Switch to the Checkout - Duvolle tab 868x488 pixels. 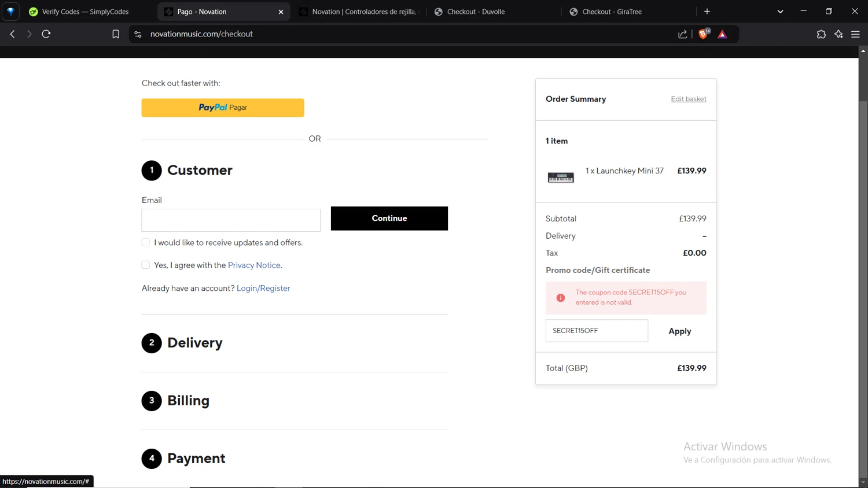(x=494, y=12)
